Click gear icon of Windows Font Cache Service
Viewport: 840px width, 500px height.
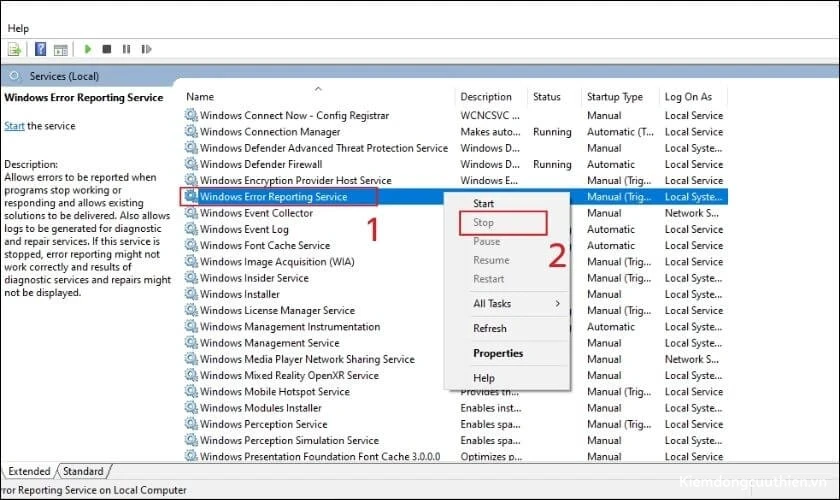pos(191,245)
